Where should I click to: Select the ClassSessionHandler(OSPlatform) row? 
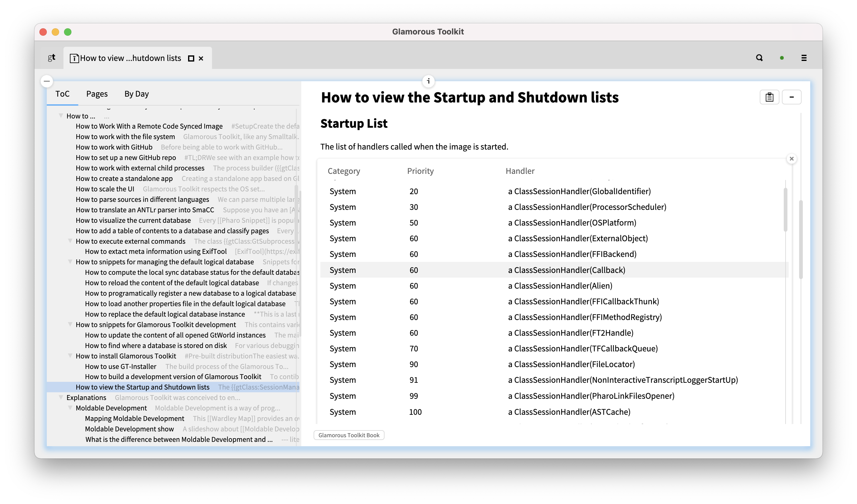pos(554,222)
